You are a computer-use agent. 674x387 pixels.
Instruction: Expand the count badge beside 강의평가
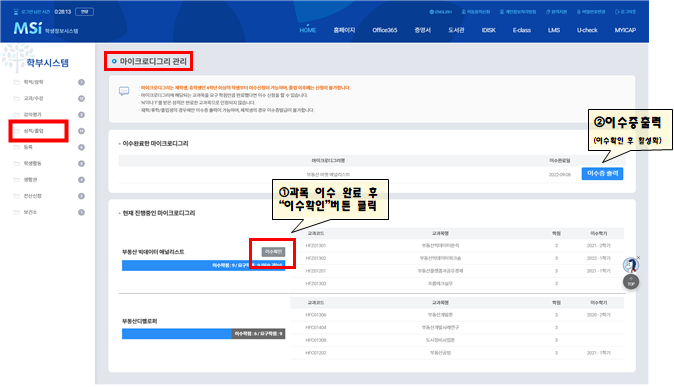coord(81,115)
